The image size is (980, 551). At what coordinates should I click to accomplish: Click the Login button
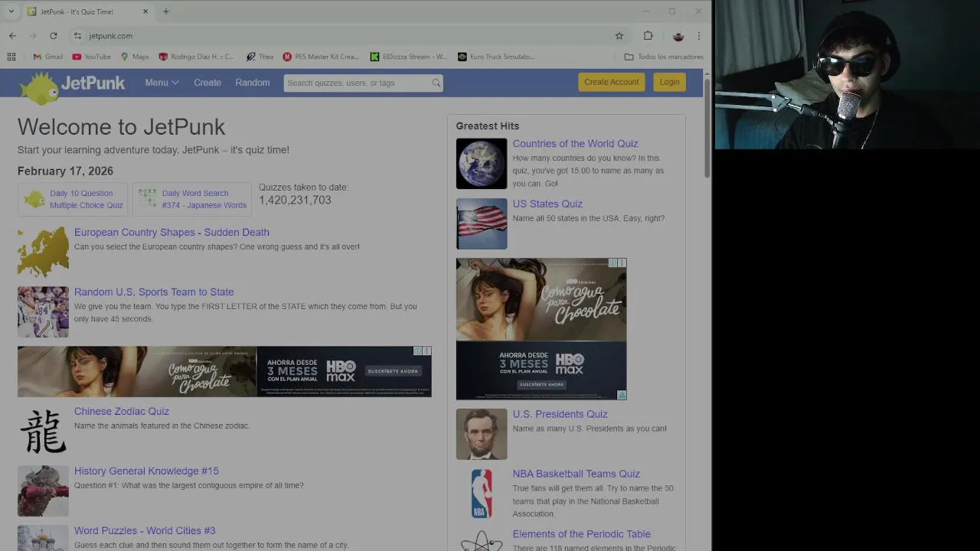coord(669,82)
